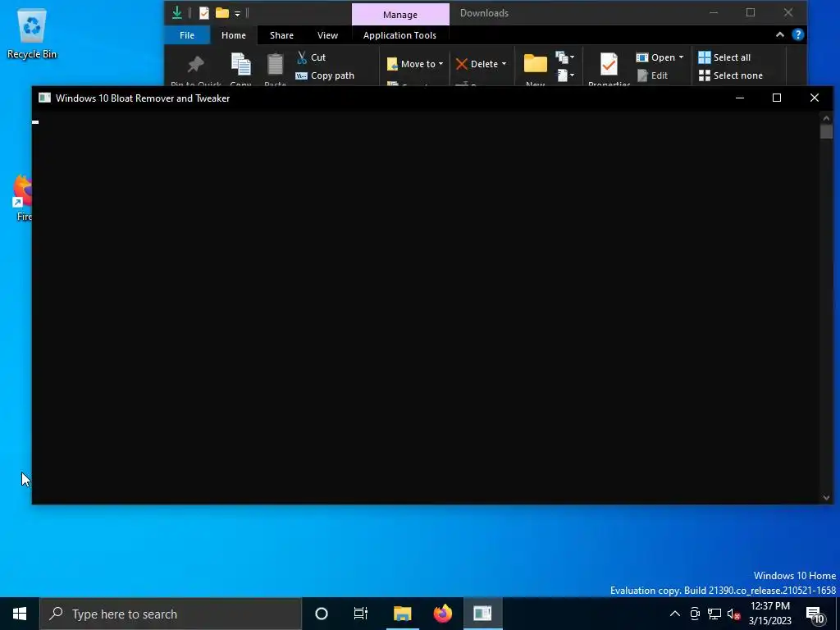Open the Windows Start menu
Screen dimensions: 840x630
pos(20,614)
